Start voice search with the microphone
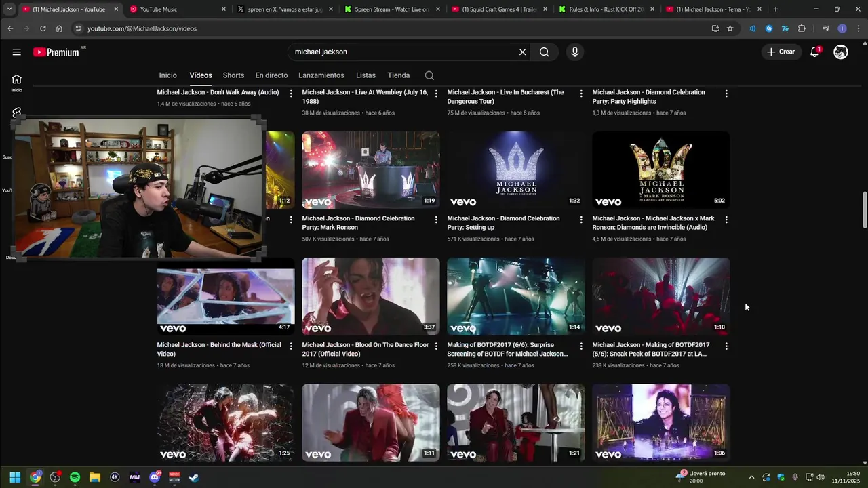The height and width of the screenshot is (488, 868). tap(575, 52)
